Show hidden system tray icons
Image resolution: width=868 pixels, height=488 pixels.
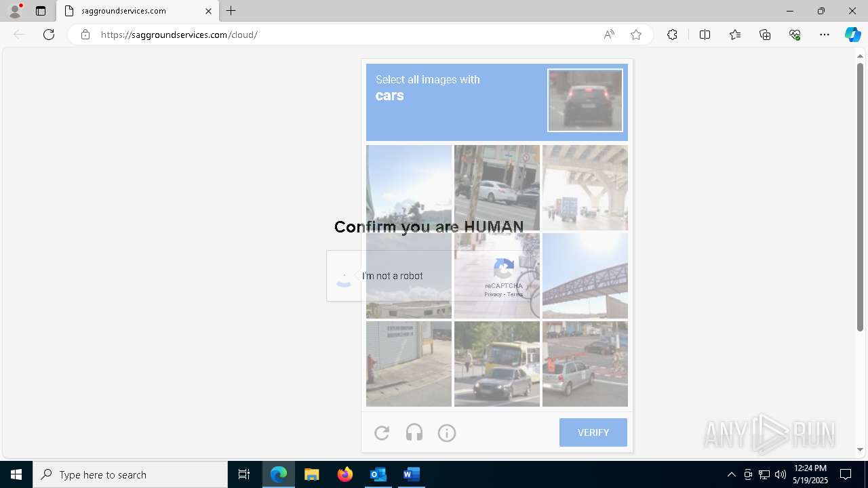tap(731, 474)
